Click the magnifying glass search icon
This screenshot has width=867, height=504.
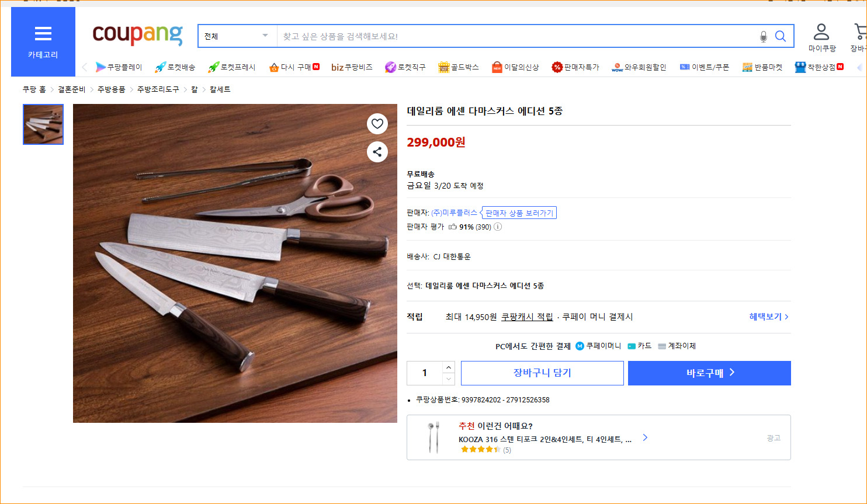tap(780, 36)
